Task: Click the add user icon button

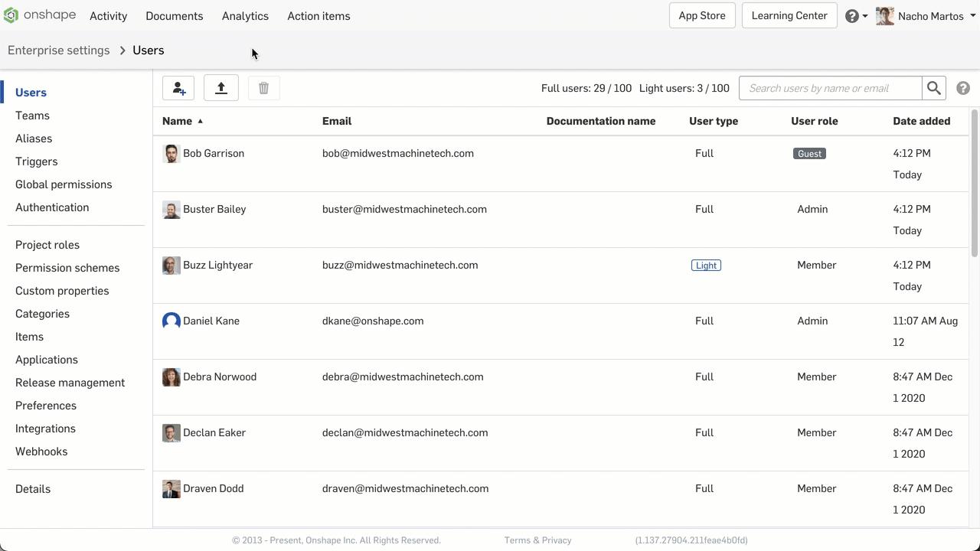Action: (178, 88)
